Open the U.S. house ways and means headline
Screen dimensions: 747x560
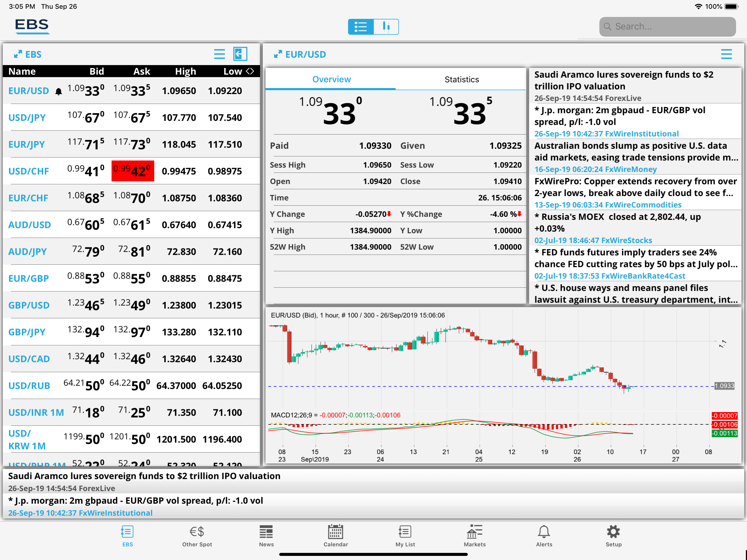(635, 293)
